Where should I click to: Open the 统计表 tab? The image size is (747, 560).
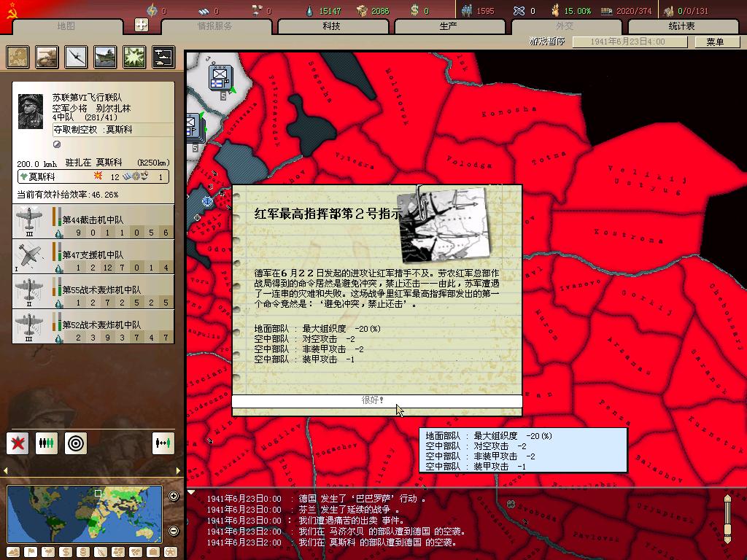682,26
